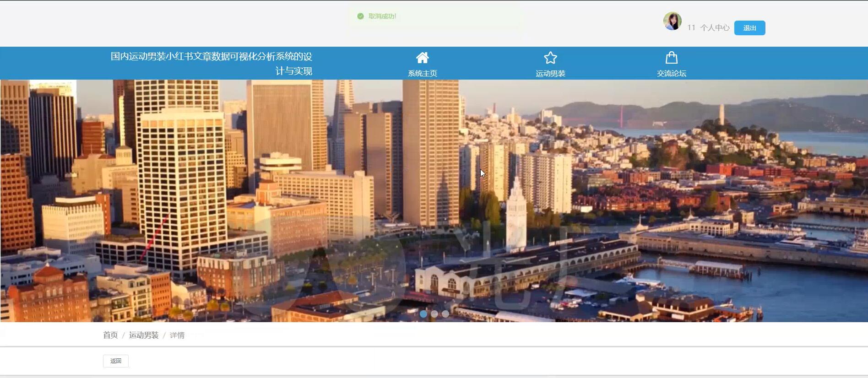
Task: Click the 取消成功 notification message
Action: (382, 16)
